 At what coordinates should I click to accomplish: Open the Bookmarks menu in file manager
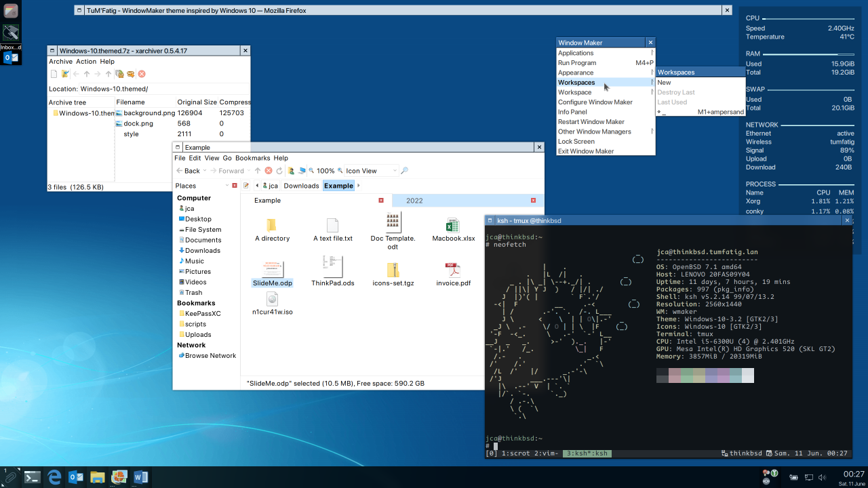252,158
